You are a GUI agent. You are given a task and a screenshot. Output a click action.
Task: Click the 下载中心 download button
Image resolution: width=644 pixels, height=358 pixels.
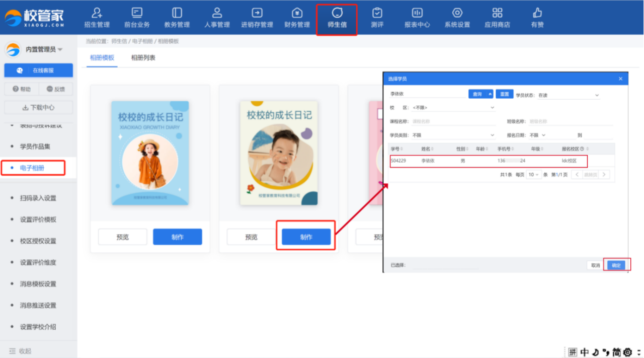pyautogui.click(x=39, y=107)
